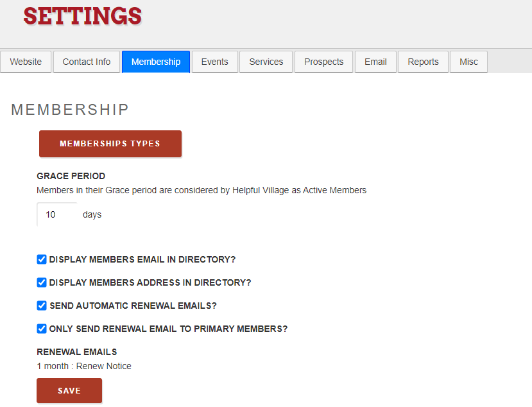The height and width of the screenshot is (407, 532).
Task: Switch to the Events tab
Action: pyautogui.click(x=214, y=62)
